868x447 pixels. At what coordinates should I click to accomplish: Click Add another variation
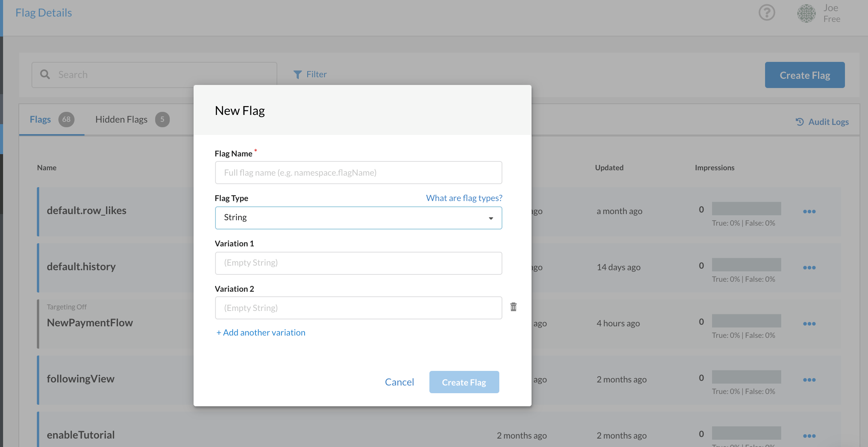(260, 332)
